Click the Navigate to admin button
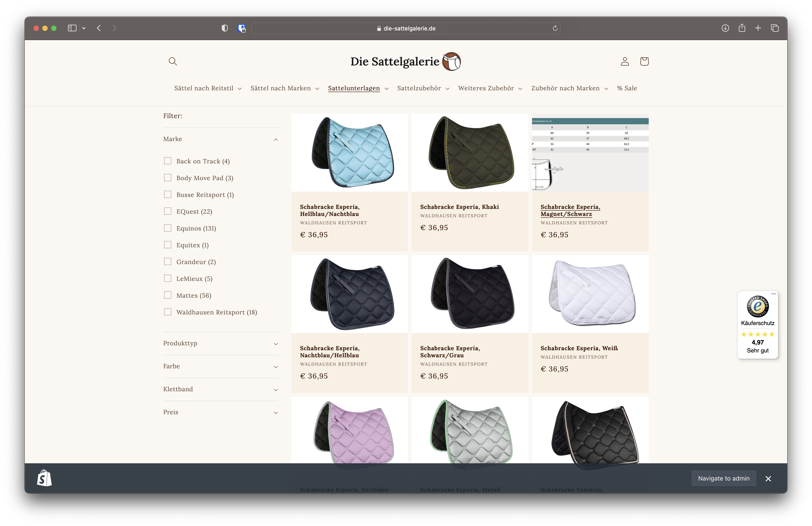The width and height of the screenshot is (812, 526). coord(723,478)
